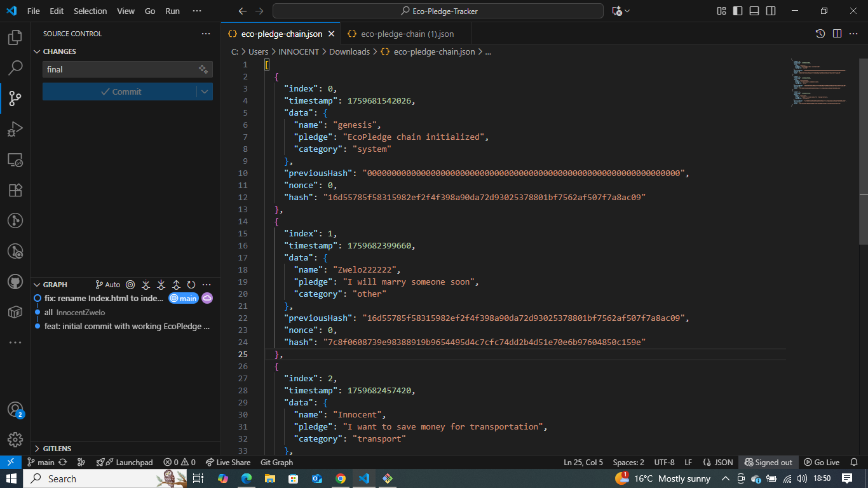The height and width of the screenshot is (488, 868).
Task: Toggle the Primary Side Bar layout button
Action: coord(738,11)
